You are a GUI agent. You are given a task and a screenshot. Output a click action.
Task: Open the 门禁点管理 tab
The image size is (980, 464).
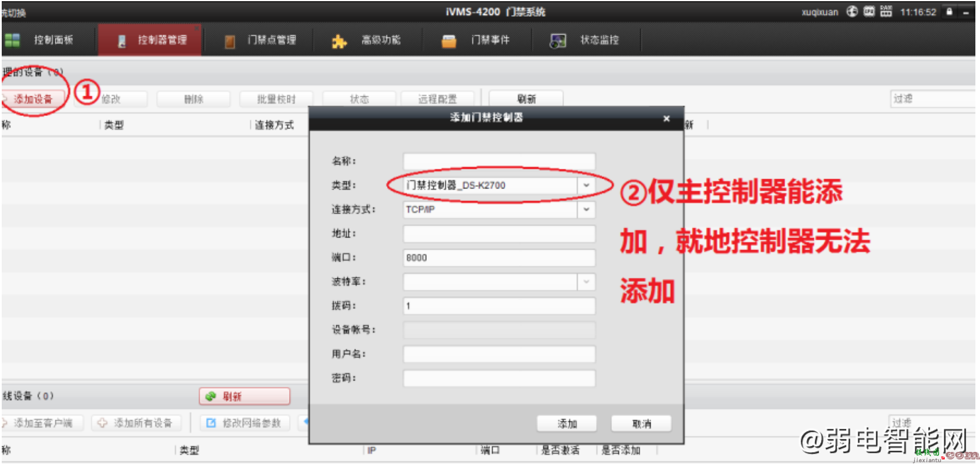tap(260, 40)
